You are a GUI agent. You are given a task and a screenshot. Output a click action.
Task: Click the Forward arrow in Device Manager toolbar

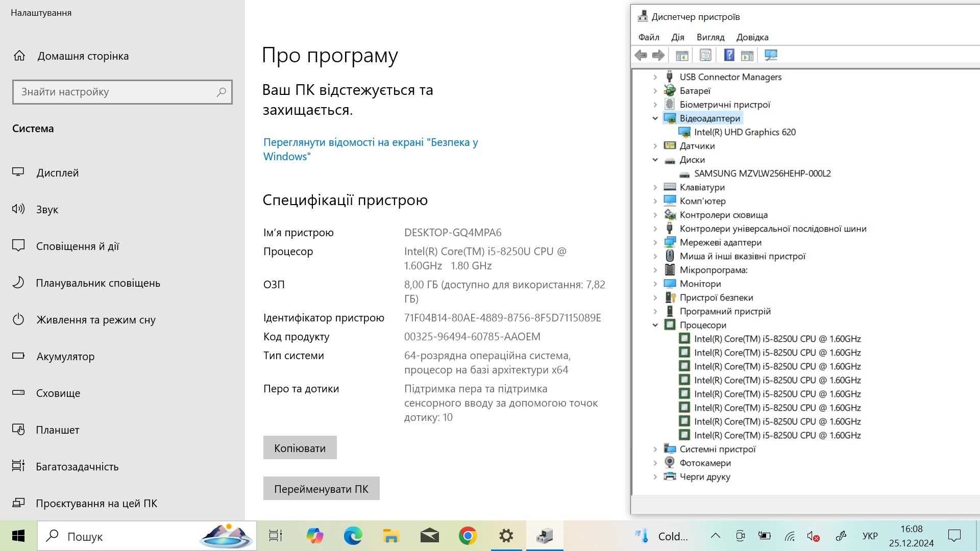tap(658, 55)
